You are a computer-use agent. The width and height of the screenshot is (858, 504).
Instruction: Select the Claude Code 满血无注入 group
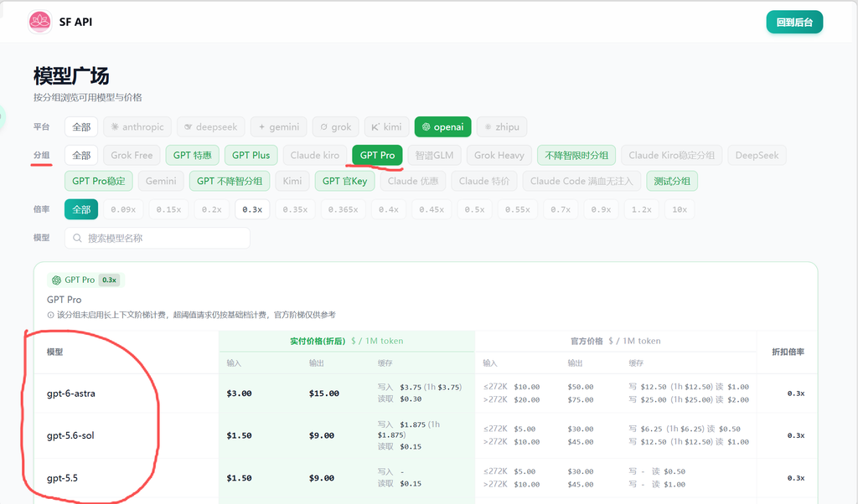click(581, 181)
